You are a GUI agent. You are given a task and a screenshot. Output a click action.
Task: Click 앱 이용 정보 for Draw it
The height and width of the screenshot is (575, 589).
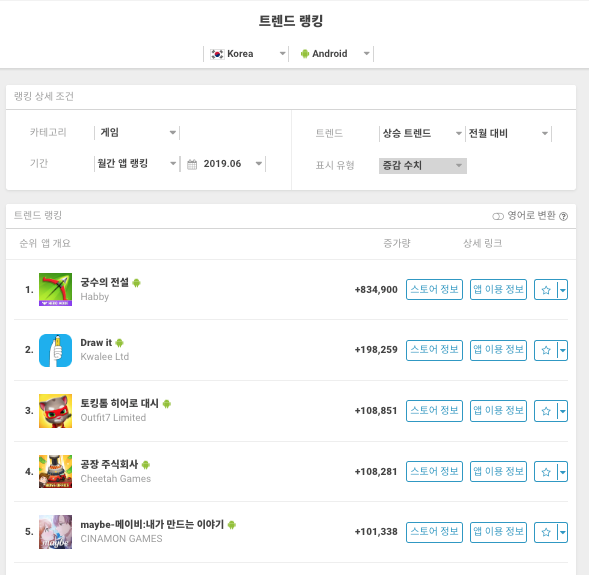(x=498, y=350)
